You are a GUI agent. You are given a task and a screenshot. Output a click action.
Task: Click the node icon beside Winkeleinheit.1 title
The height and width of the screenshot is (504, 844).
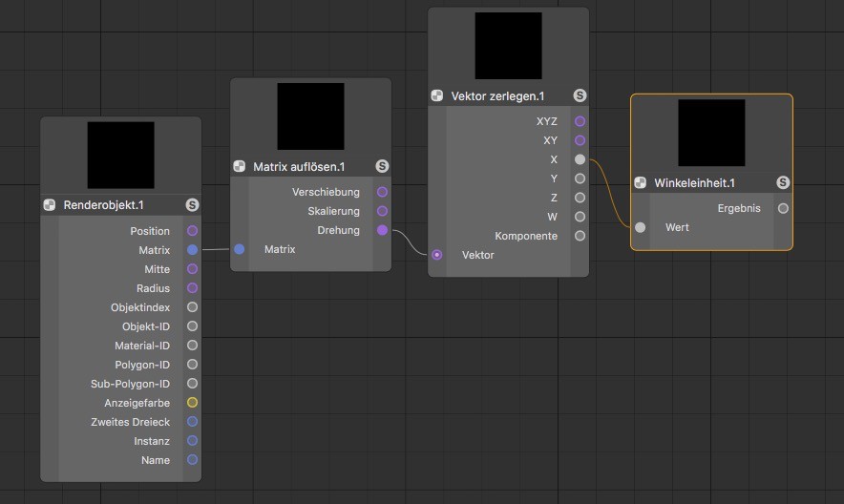point(641,182)
